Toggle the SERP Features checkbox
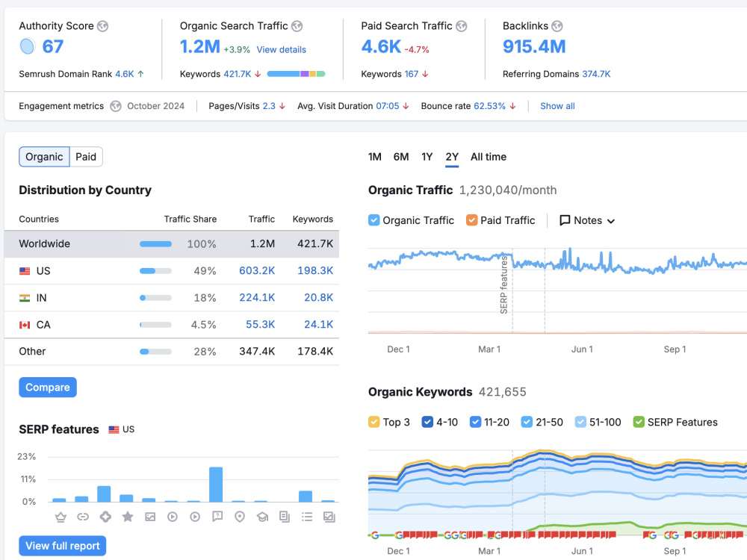This screenshot has height=560, width=747. pos(639,422)
